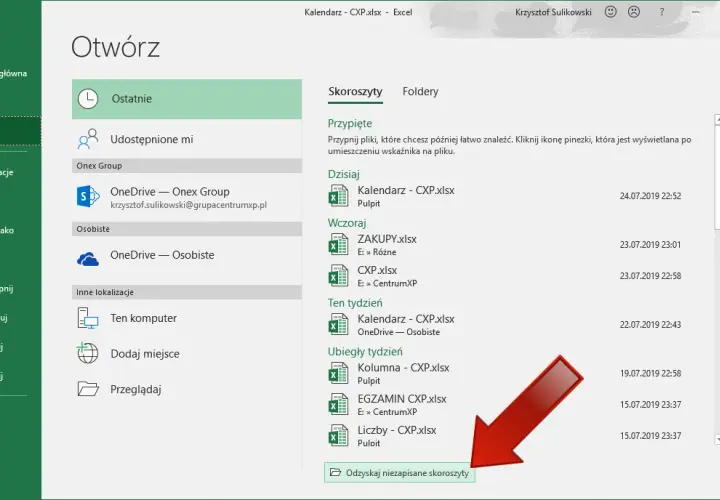Open EGZAMIN CXP.xlsx workbook

tap(504, 404)
